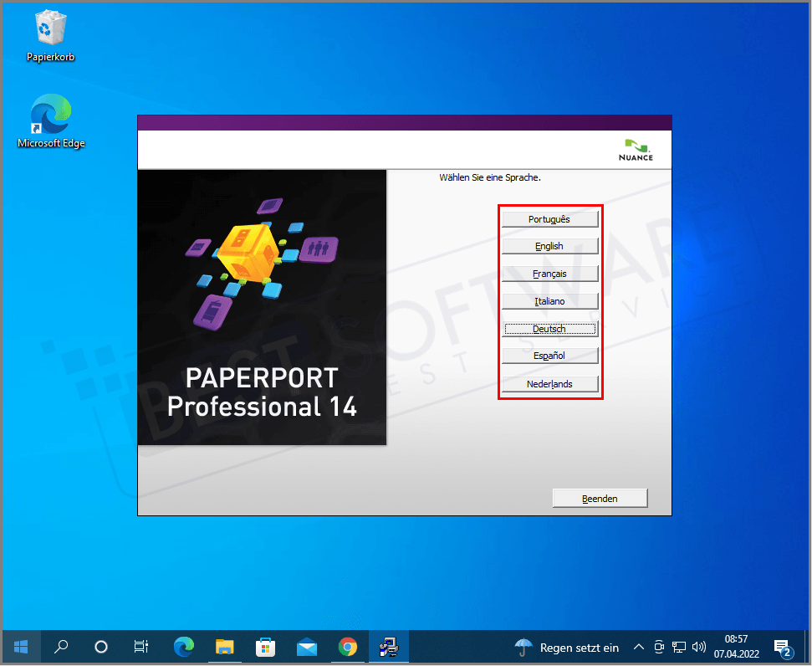This screenshot has height=666, width=812.
Task: Open Microsoft Store from the taskbar
Action: [x=266, y=646]
